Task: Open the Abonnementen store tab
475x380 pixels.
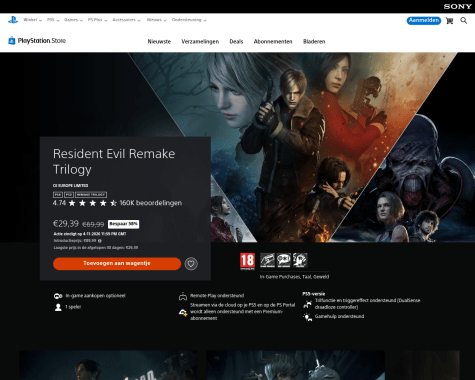Action: 273,42
